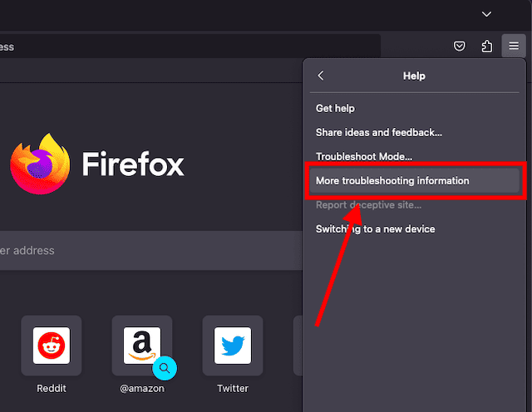Select Switching to a new device
Screen dimensions: 532x412
point(375,228)
